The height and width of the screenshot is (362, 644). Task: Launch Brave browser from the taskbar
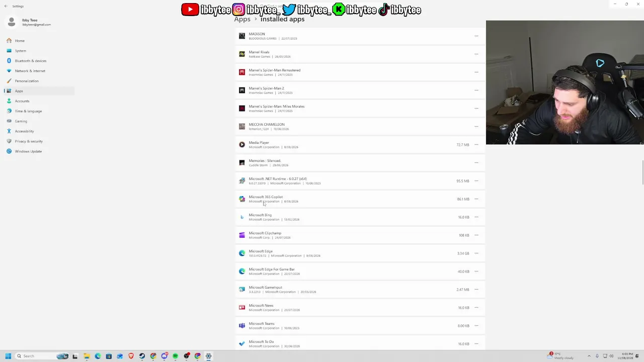point(131,356)
